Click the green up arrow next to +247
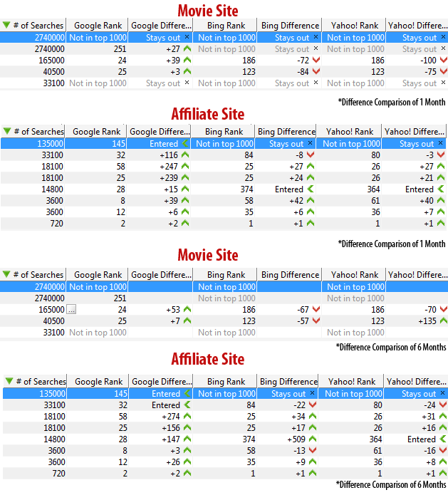This screenshot has height=495, width=448. (x=185, y=166)
